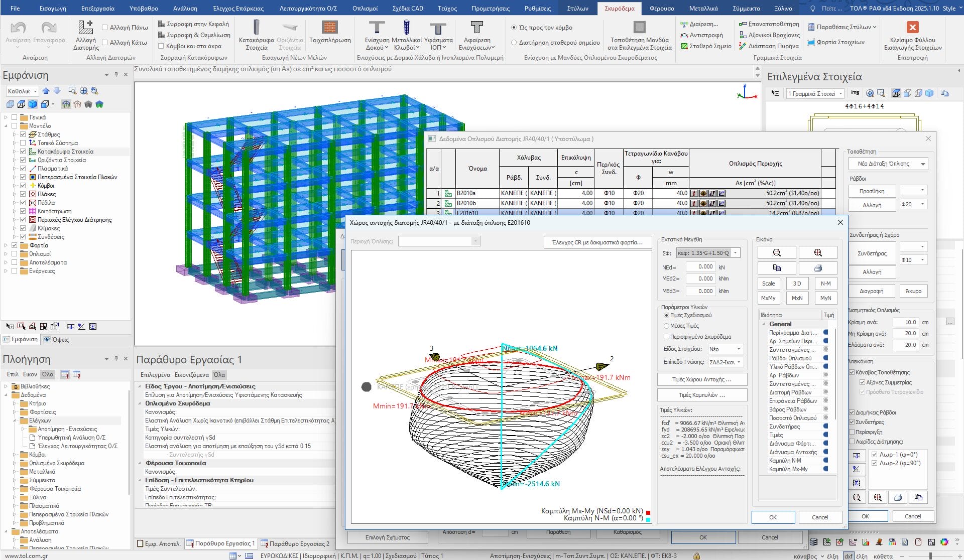Click the Τοποθέτηση Μανδύα icon in the ribbon

[639, 27]
